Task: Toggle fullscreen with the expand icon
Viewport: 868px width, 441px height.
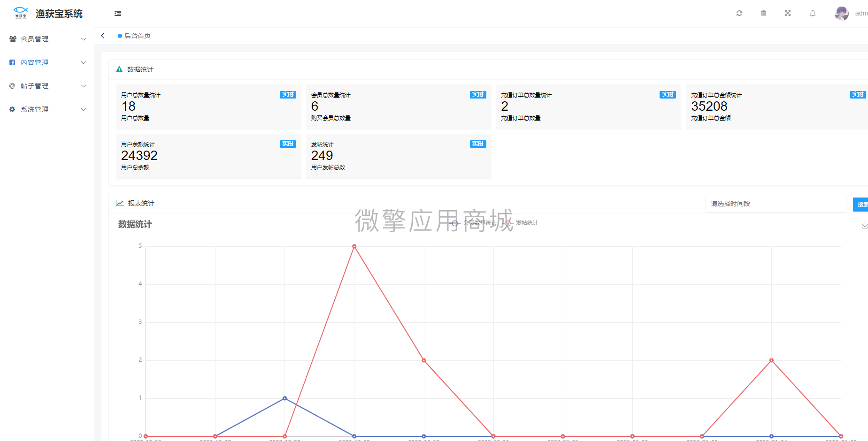Action: [x=788, y=13]
